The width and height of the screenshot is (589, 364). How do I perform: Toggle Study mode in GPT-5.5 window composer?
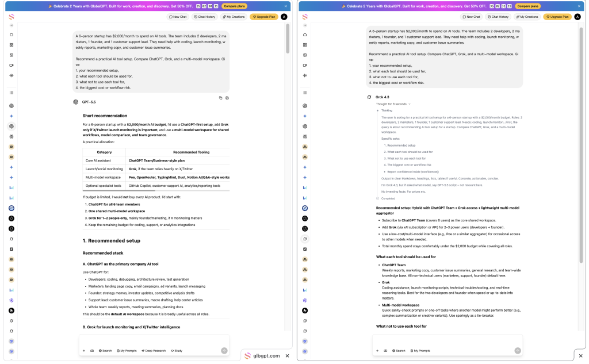177,351
